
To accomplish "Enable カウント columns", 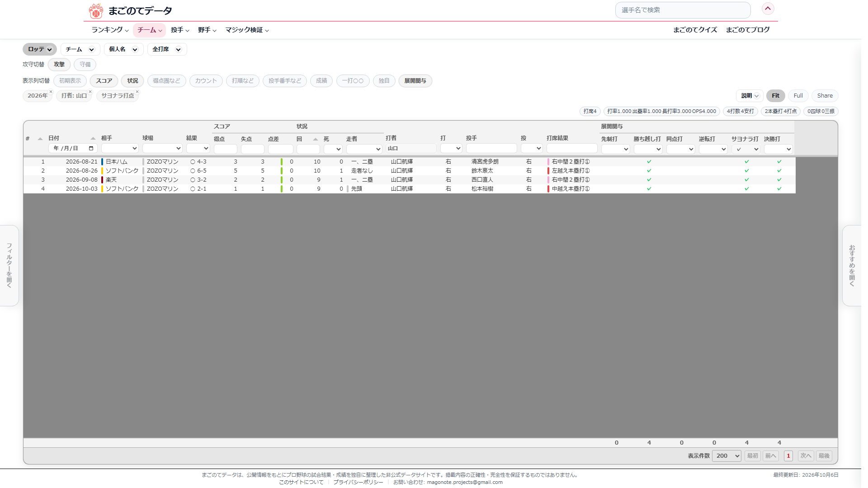I will pos(206,81).
